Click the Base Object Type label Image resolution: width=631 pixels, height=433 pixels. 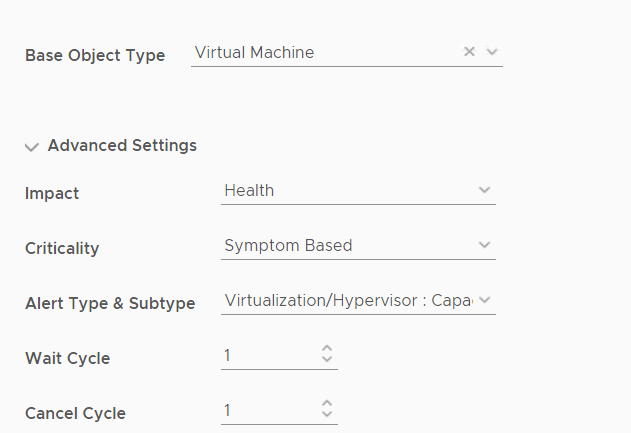click(x=95, y=56)
